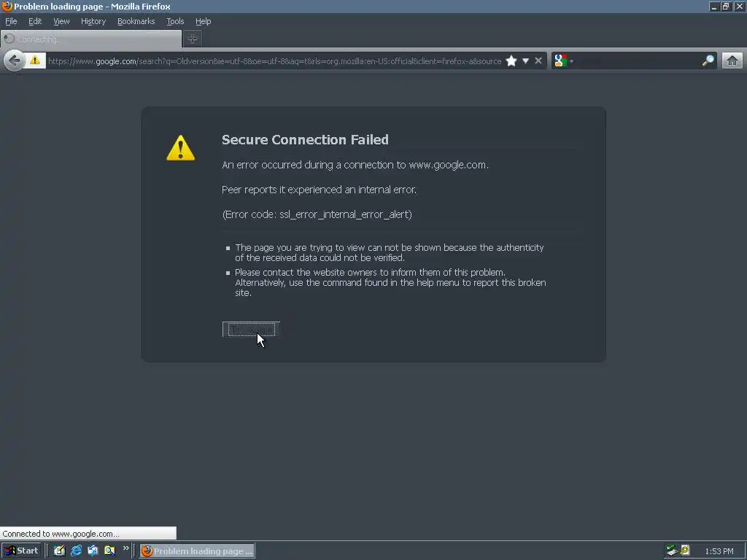This screenshot has width=747, height=560.
Task: Select the Problem loading page taskbar button
Action: pos(197,551)
